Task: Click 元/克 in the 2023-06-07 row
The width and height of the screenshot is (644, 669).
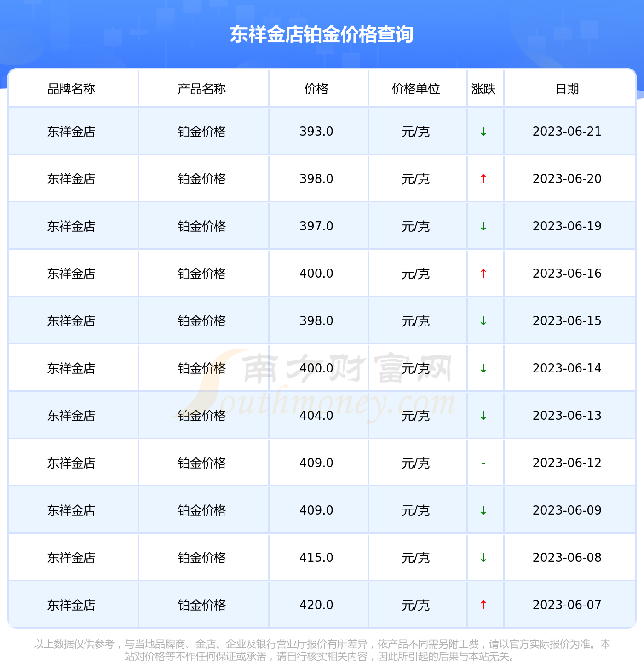Action: point(416,606)
